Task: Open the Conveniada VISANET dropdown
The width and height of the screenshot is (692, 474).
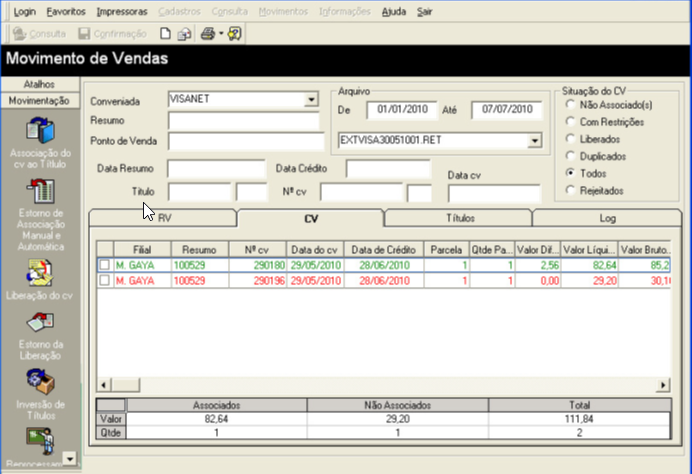Action: pyautogui.click(x=311, y=99)
